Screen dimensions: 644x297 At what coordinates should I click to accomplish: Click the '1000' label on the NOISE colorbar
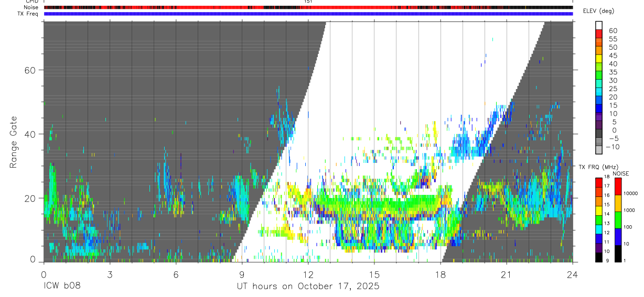coord(629,210)
